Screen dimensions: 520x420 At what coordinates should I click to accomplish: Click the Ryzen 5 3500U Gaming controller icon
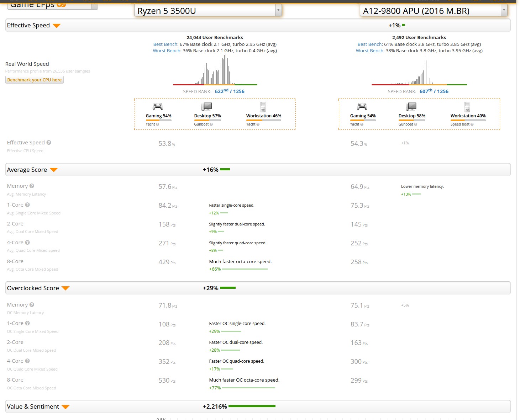point(158,106)
